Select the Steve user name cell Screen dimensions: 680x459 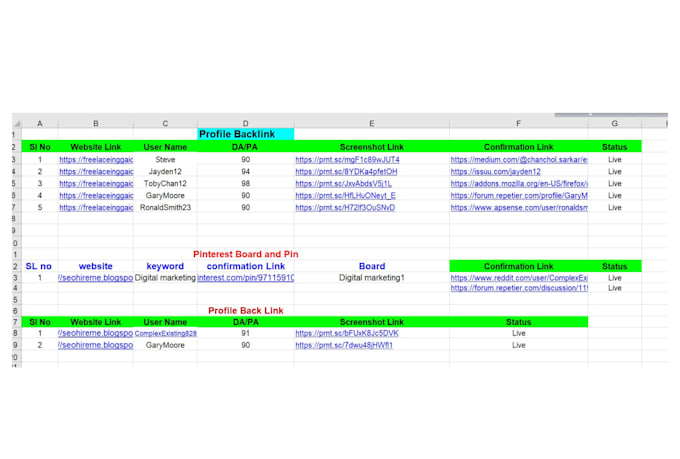tap(165, 160)
